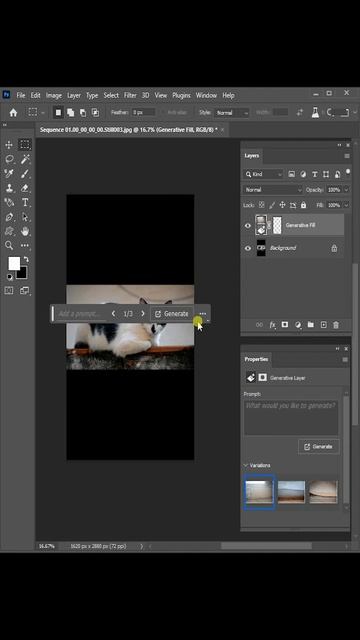Viewport: 360px width, 640px height.
Task: Open task bar more options three dots
Action: pos(203,313)
